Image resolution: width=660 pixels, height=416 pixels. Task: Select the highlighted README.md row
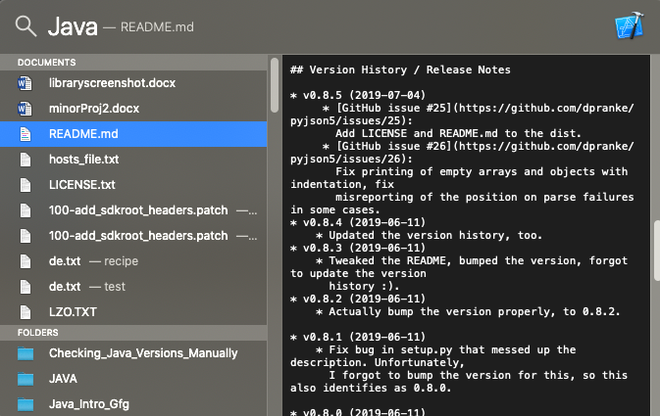tap(133, 134)
